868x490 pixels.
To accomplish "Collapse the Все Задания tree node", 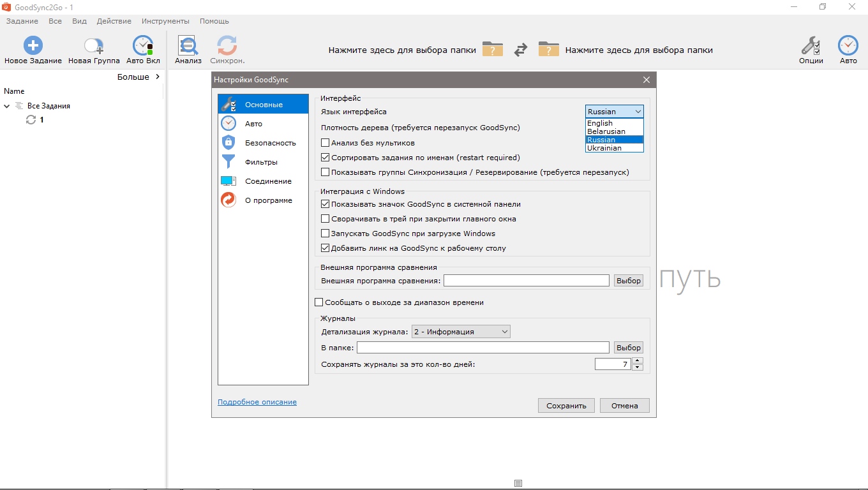I will tap(7, 106).
